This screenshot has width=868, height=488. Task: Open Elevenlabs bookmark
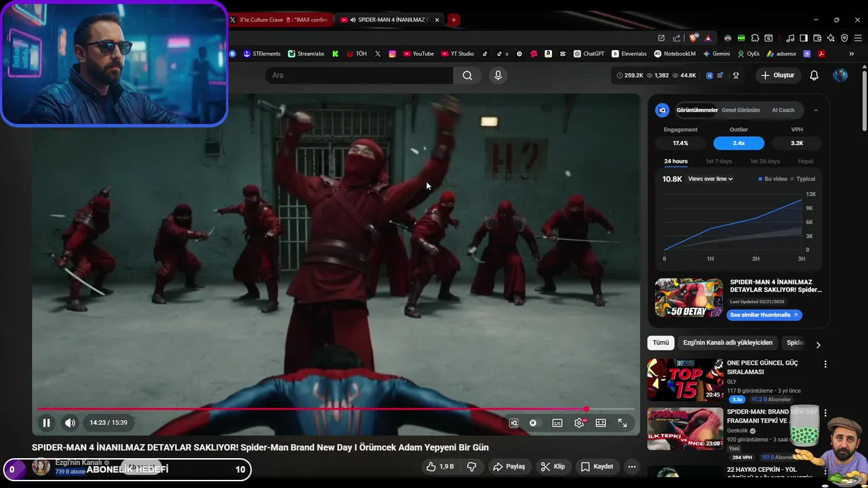pos(629,54)
